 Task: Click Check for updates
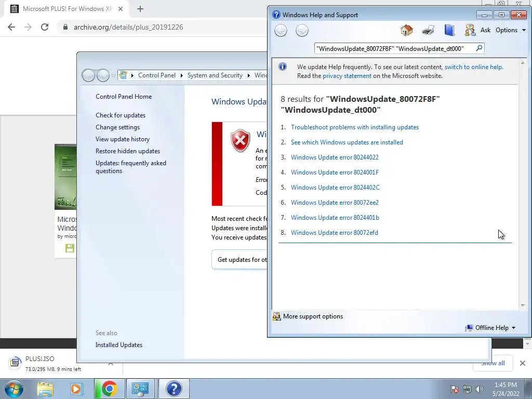(x=121, y=115)
